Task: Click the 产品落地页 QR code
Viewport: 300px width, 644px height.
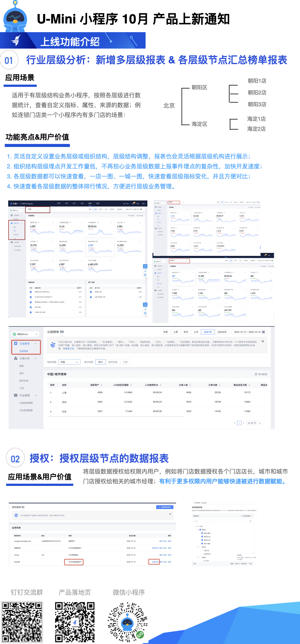Action: tap(75, 622)
